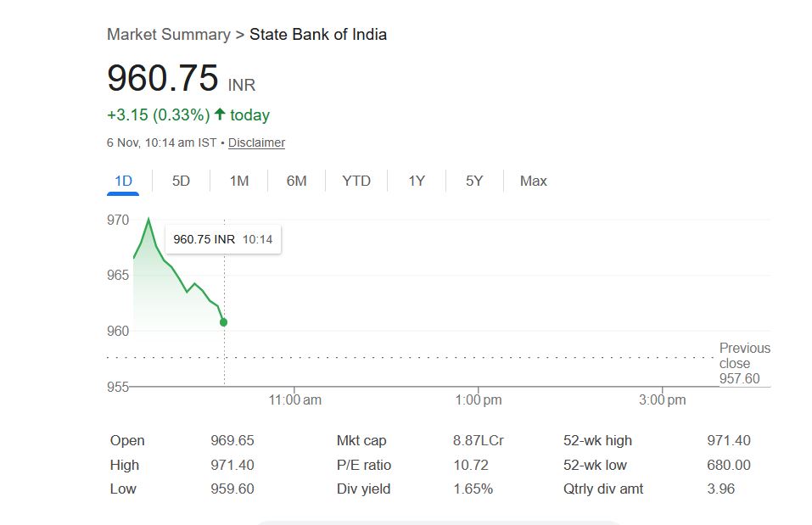The image size is (812, 525).
Task: Click the Previous close 957.60 label
Action: (x=744, y=363)
